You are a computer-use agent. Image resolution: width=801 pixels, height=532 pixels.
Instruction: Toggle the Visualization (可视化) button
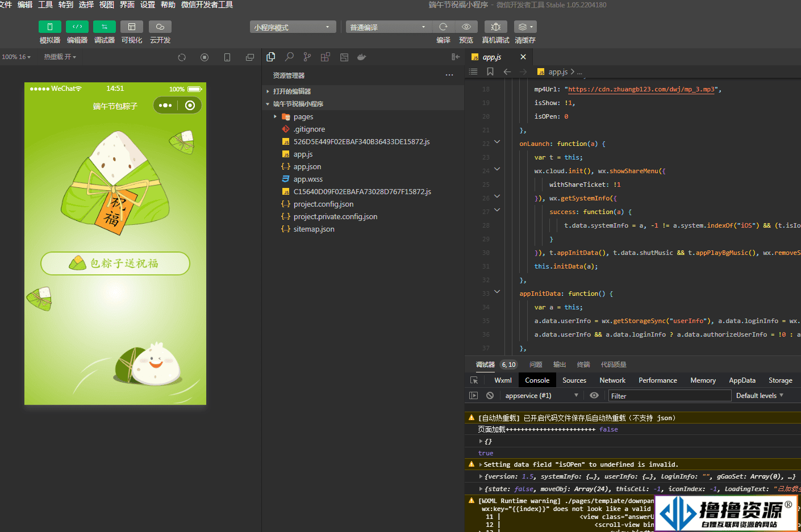click(x=132, y=27)
